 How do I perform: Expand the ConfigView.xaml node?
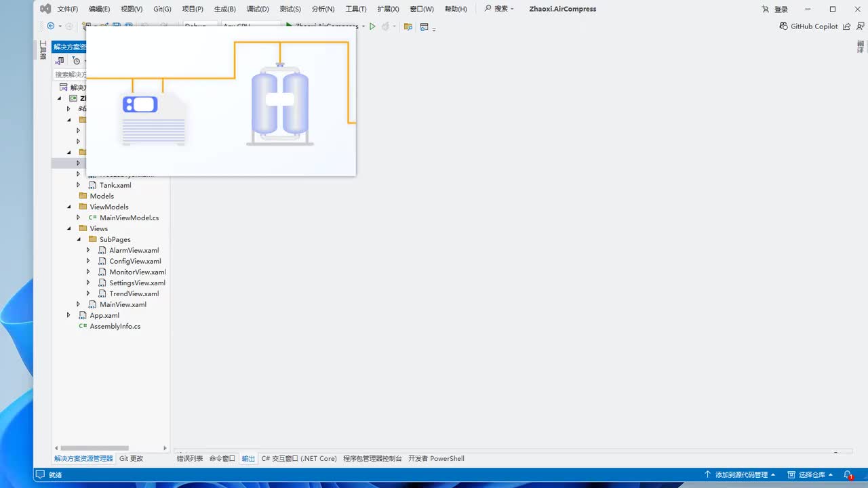pos(87,261)
